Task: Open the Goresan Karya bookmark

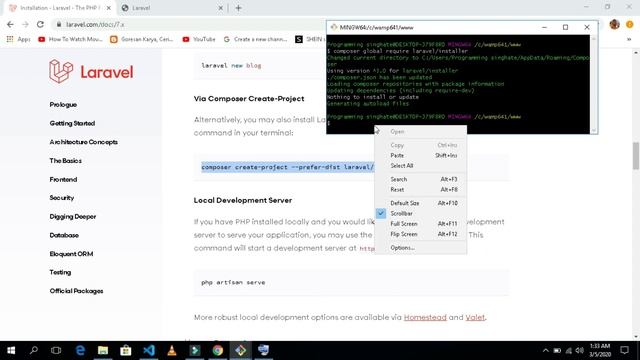Action: pos(142,39)
